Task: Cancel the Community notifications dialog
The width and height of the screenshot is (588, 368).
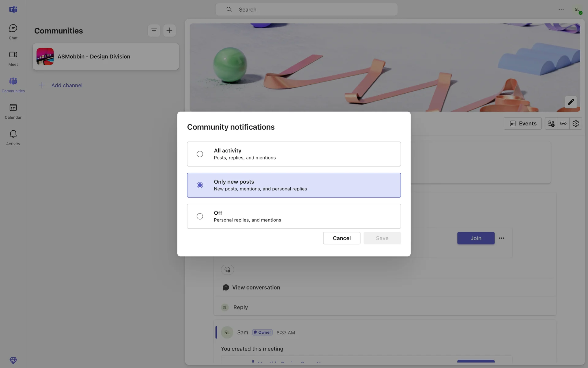Action: [341, 238]
